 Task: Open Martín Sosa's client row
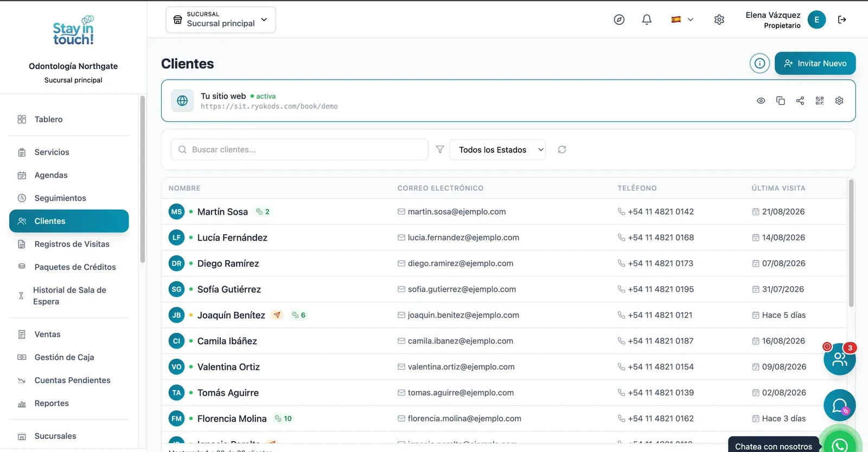503,211
